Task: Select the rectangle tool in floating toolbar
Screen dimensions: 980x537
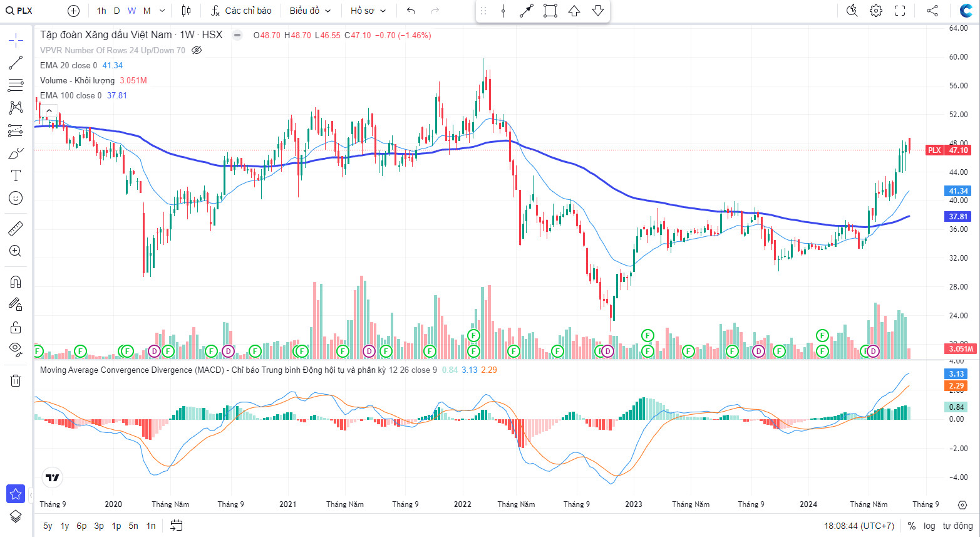Action: [550, 11]
